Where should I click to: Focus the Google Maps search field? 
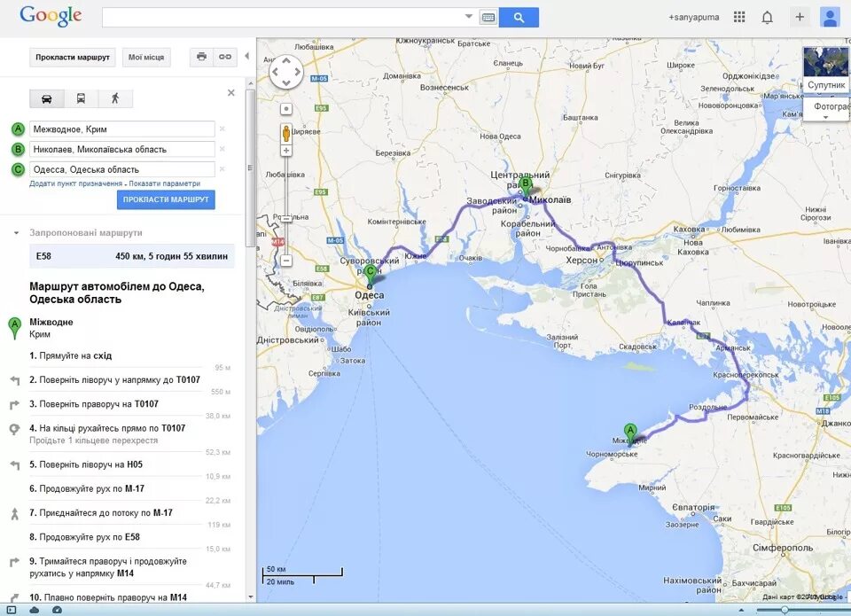point(282,18)
